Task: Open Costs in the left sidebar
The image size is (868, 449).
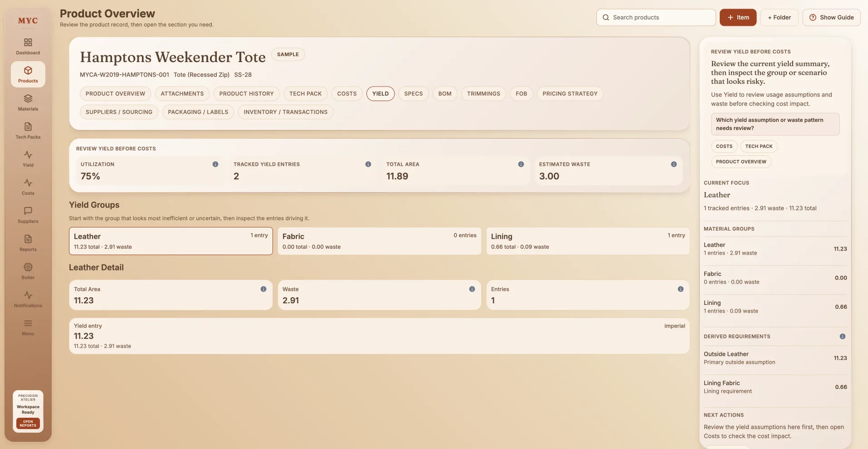Action: point(28,187)
